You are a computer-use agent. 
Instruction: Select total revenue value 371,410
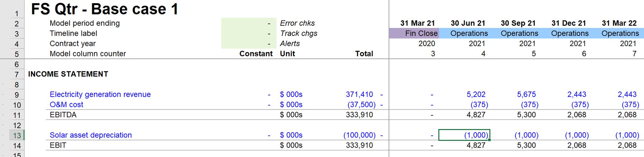click(359, 94)
